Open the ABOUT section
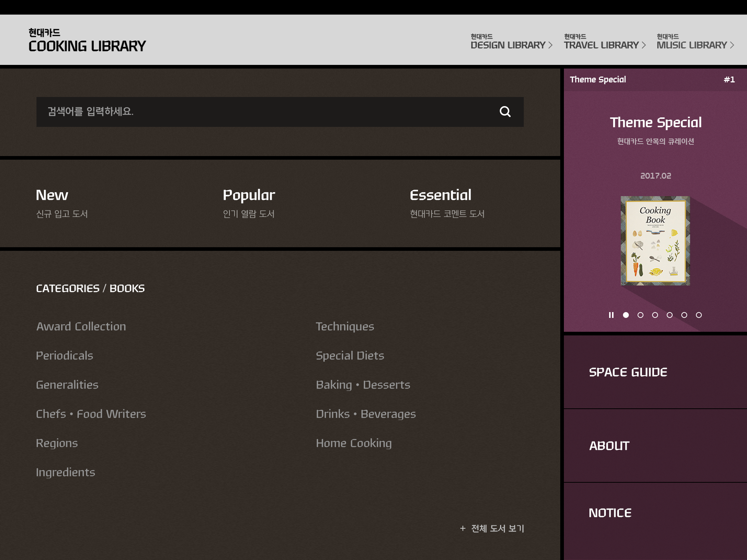Screen dimensions: 747x560 [x=609, y=446]
